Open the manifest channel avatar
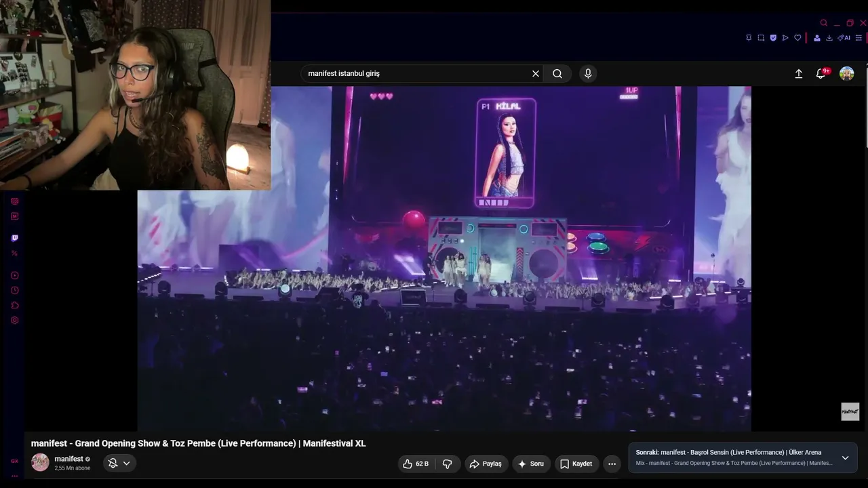Viewport: 868px width, 488px height. tap(40, 462)
